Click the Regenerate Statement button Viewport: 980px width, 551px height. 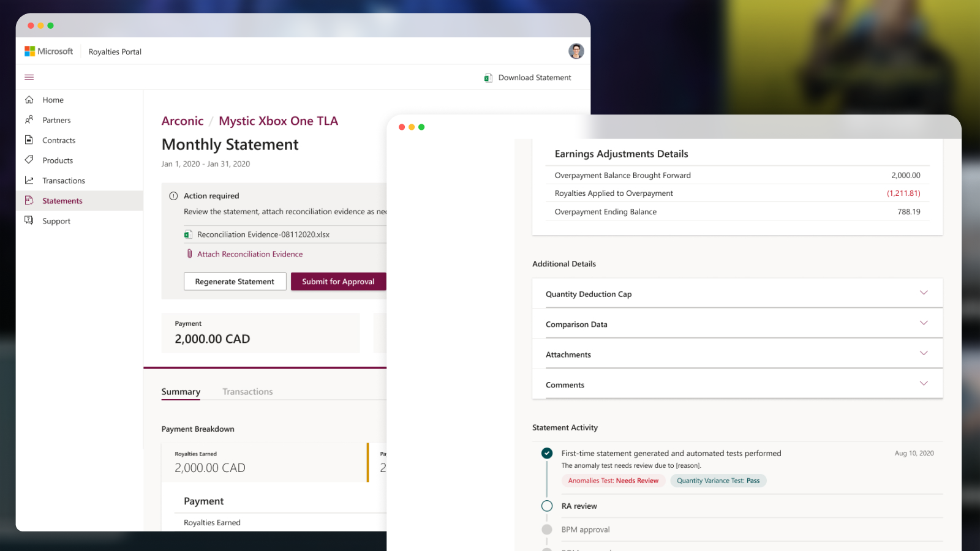click(x=235, y=282)
